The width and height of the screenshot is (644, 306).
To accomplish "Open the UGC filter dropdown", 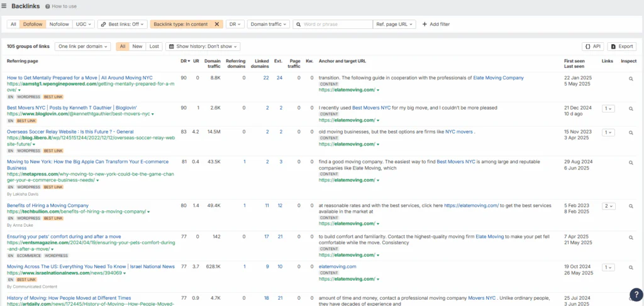I will [x=84, y=25].
